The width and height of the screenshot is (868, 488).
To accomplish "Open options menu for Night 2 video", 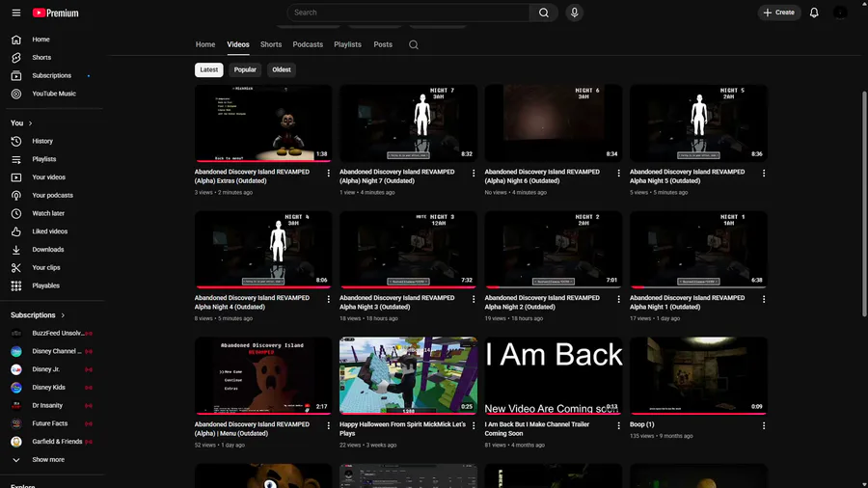I will (618, 299).
